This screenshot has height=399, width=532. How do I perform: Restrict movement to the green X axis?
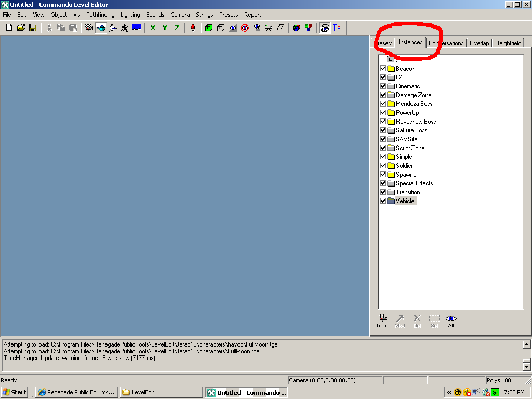pos(153,28)
